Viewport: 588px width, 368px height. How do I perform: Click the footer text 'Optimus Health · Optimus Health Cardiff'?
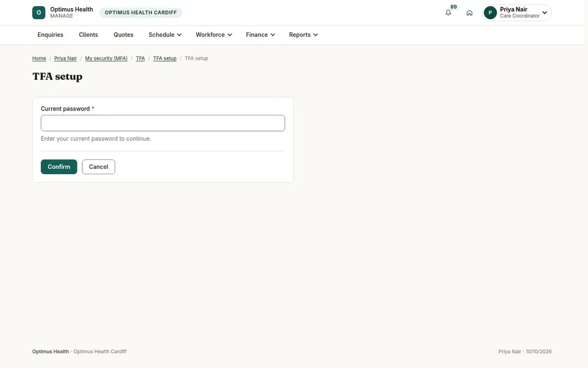pyautogui.click(x=79, y=352)
